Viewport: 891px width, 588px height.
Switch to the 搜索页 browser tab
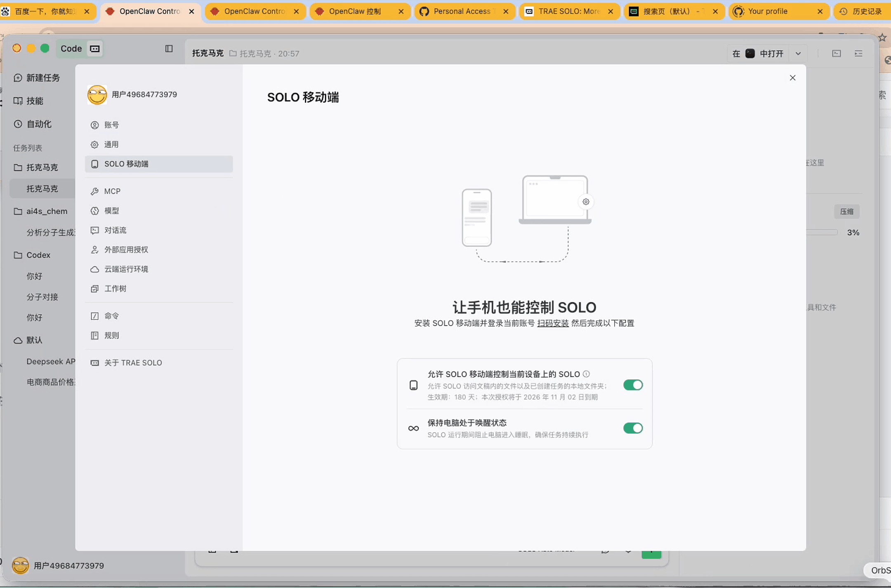674,12
